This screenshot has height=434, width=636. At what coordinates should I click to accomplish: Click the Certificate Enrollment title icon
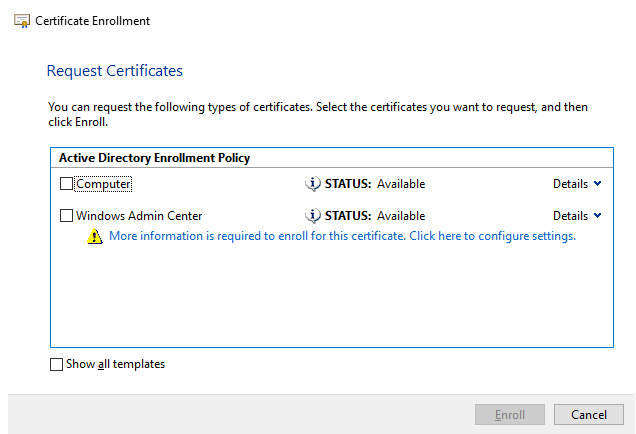[x=22, y=21]
